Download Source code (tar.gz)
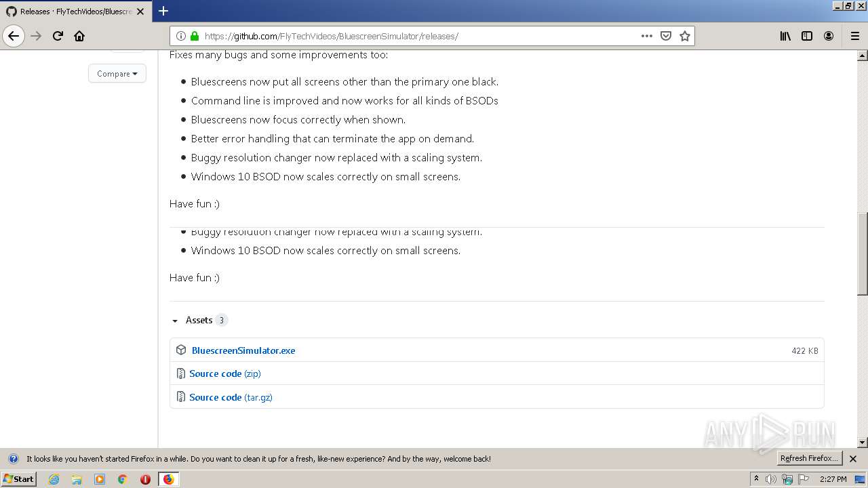This screenshot has width=868, height=488. 231,397
